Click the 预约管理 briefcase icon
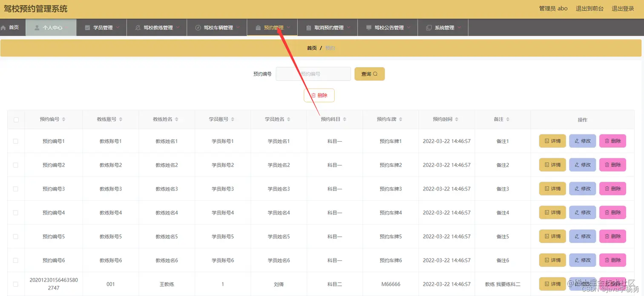This screenshot has height=296, width=644. (258, 28)
